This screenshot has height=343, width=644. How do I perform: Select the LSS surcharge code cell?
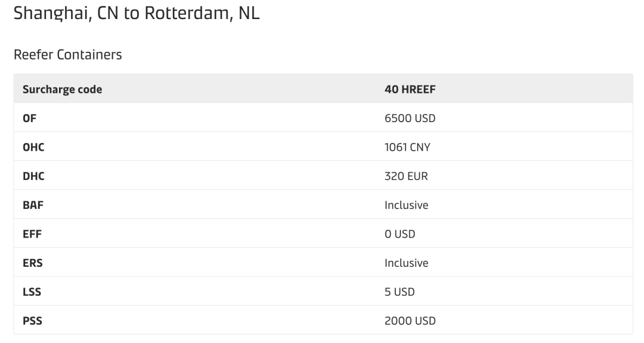coord(31,292)
